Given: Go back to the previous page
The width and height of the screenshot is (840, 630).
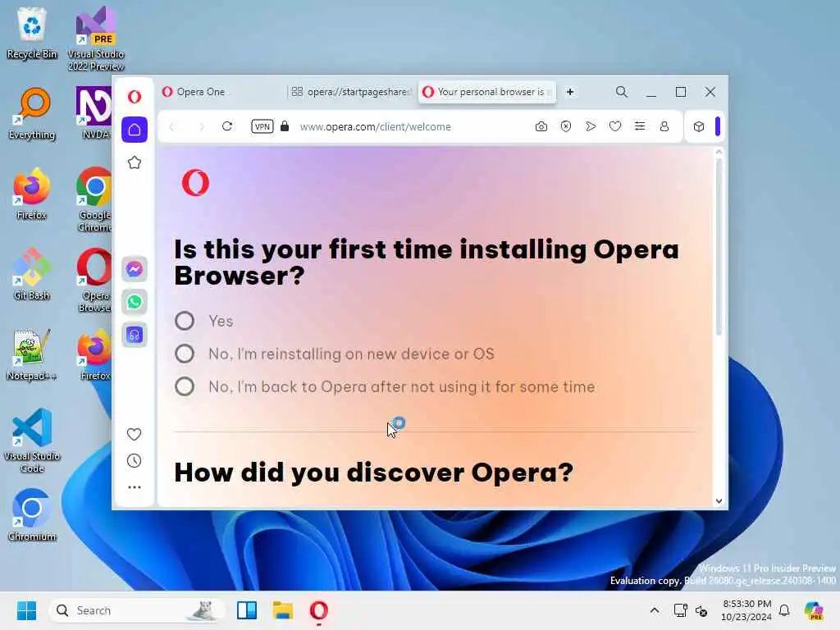Looking at the screenshot, I should (x=171, y=127).
